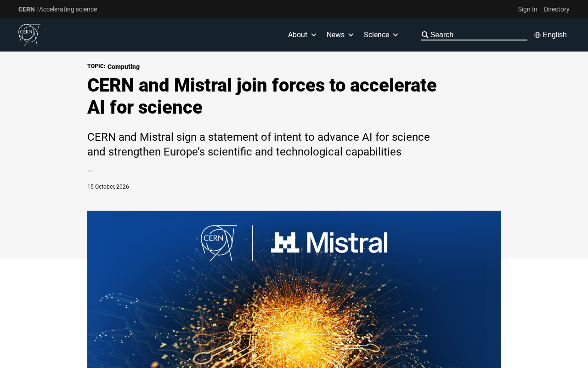The image size is (588, 368).
Task: Open the About menu item
Action: 298,35
